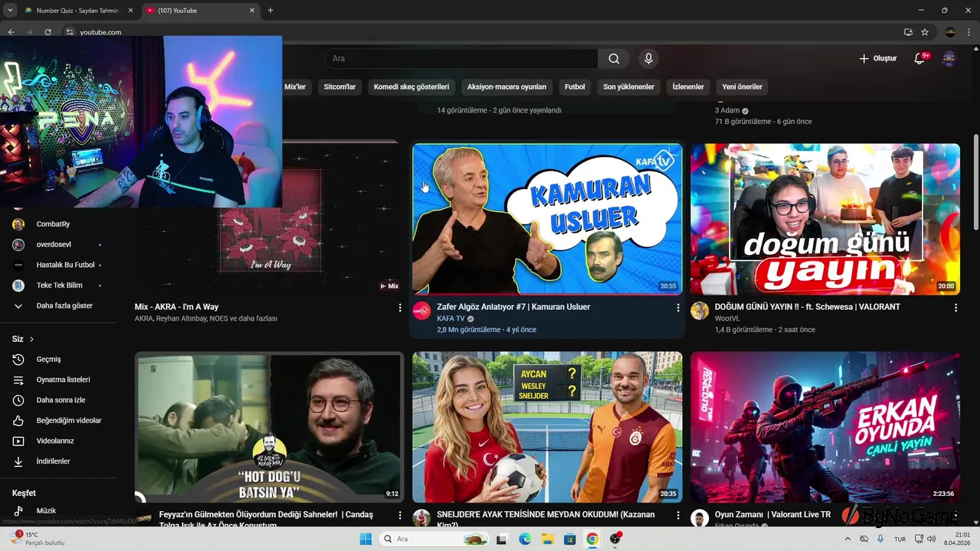Open Daha sonra izle clock icon
The image size is (980, 551).
18,400
